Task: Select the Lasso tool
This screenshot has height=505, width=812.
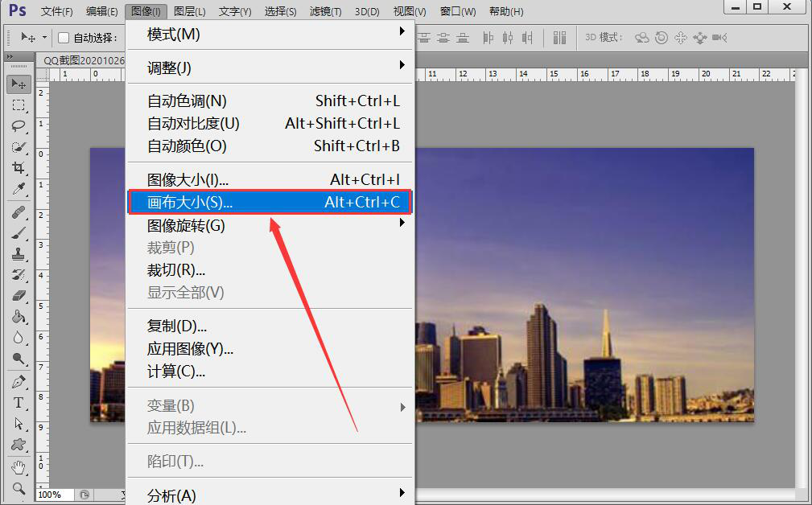Action: click(x=19, y=126)
